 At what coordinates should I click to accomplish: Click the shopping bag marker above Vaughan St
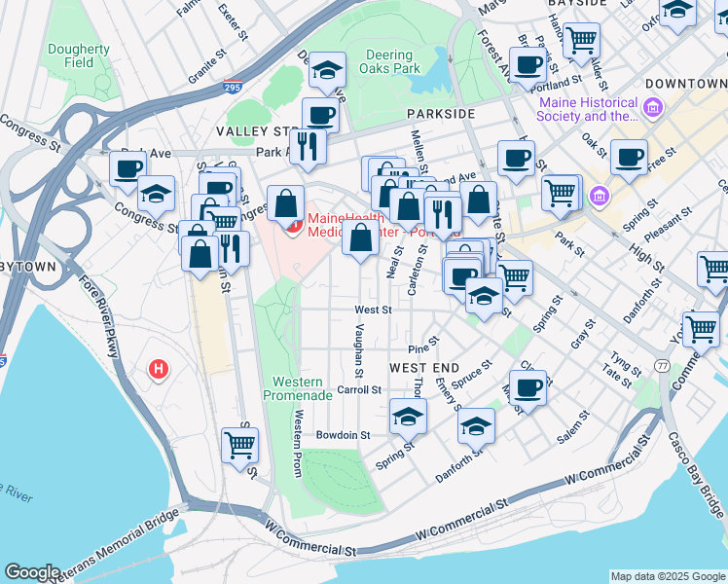(361, 241)
